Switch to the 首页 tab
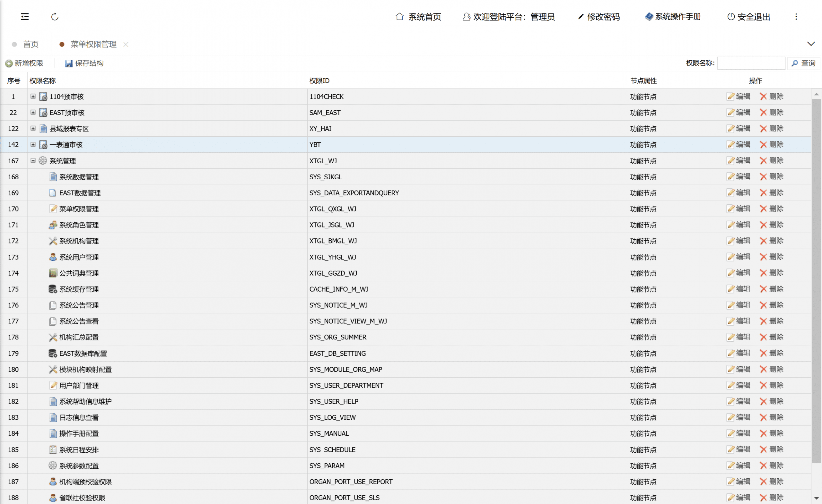 [x=31, y=44]
